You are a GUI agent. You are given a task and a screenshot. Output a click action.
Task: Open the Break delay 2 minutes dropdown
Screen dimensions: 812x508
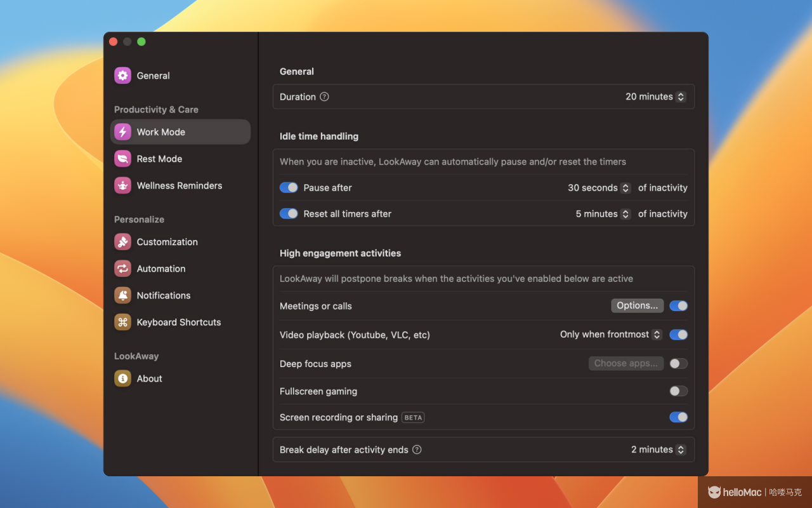pyautogui.click(x=658, y=450)
